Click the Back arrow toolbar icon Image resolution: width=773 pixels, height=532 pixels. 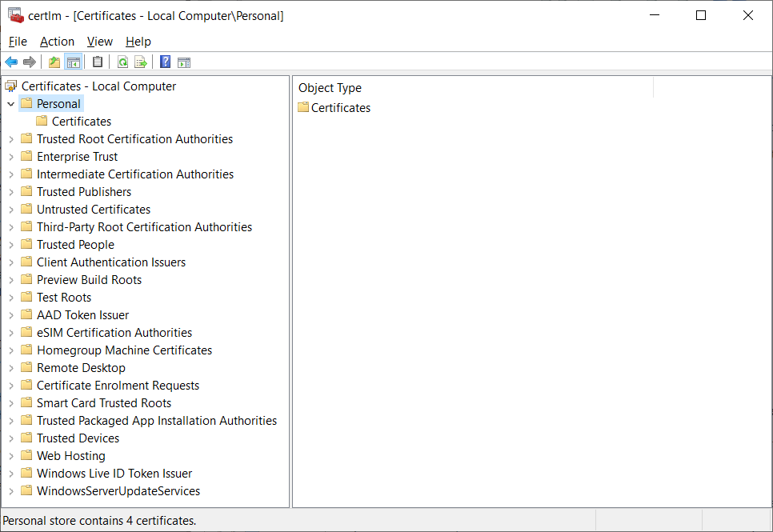point(11,62)
